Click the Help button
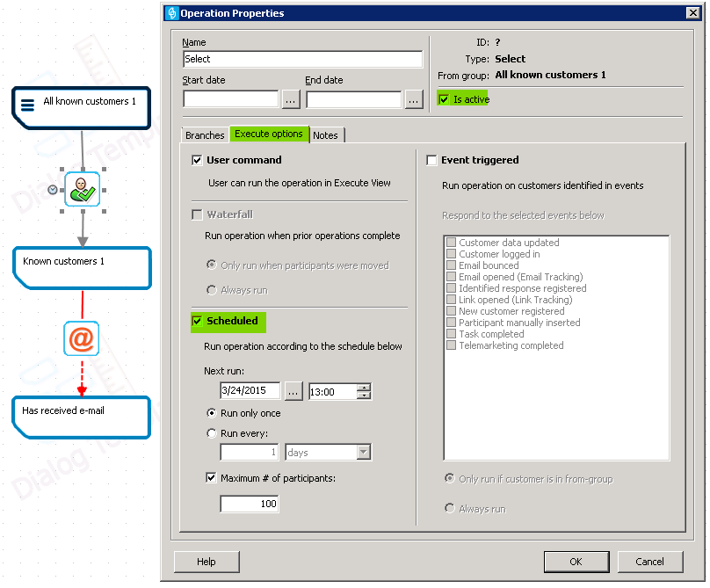This screenshot has height=588, width=710. tap(206, 562)
